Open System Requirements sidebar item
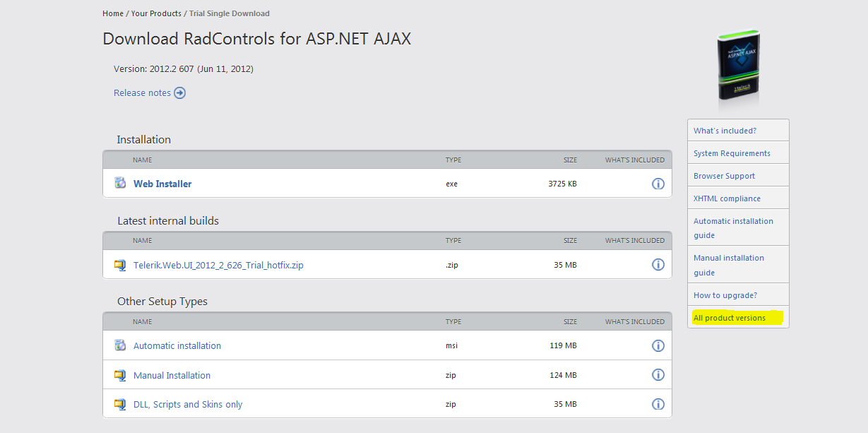This screenshot has height=433, width=868. 732,153
